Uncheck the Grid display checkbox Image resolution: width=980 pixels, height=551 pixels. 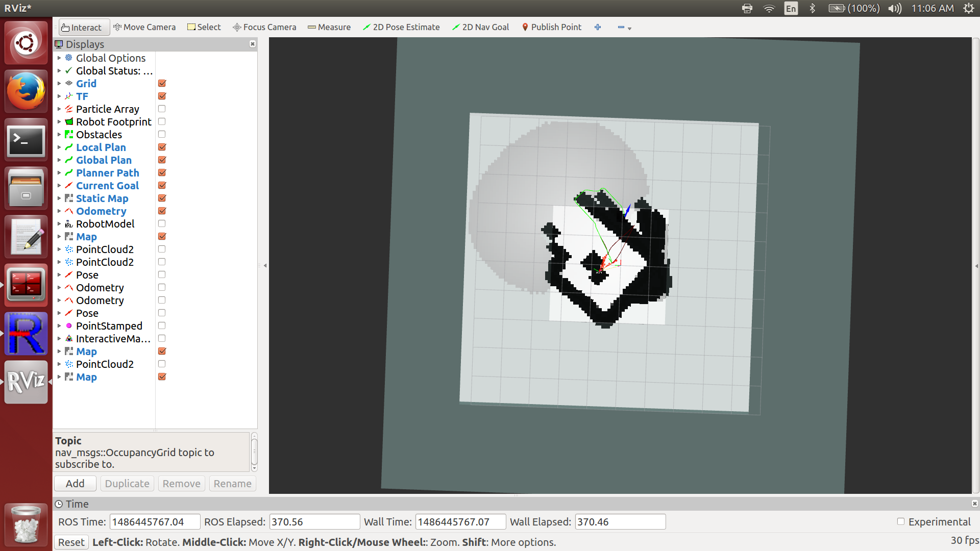162,83
